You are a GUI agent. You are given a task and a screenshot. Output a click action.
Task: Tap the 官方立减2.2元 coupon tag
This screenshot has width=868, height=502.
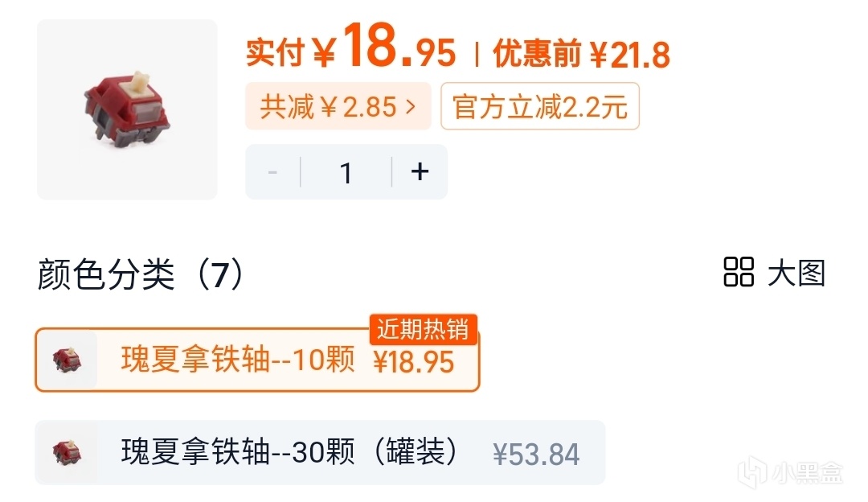tap(539, 106)
